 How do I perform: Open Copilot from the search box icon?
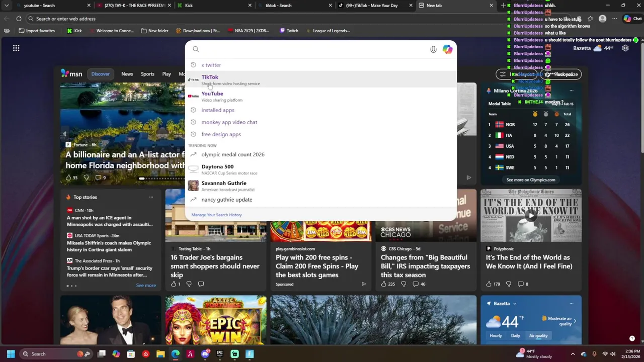447,49
